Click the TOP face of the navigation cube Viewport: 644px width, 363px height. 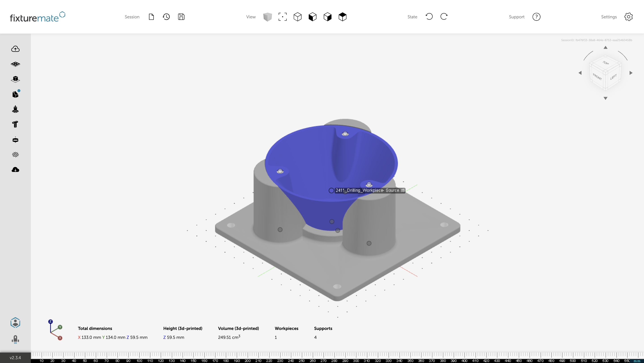[x=606, y=63]
